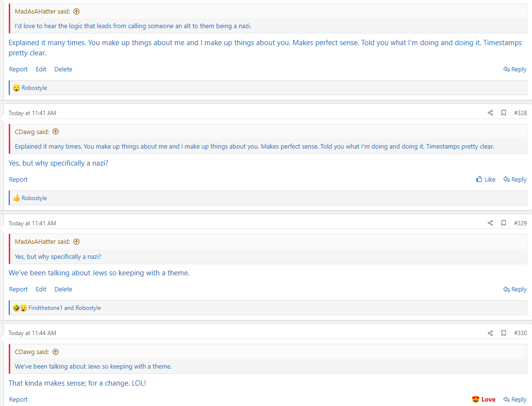
Task: Like the 'why specifically a nazi' post
Action: coord(486,180)
